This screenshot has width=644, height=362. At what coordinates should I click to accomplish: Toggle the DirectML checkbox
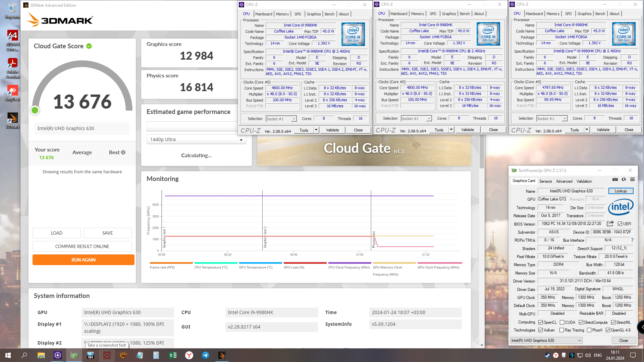613,322
